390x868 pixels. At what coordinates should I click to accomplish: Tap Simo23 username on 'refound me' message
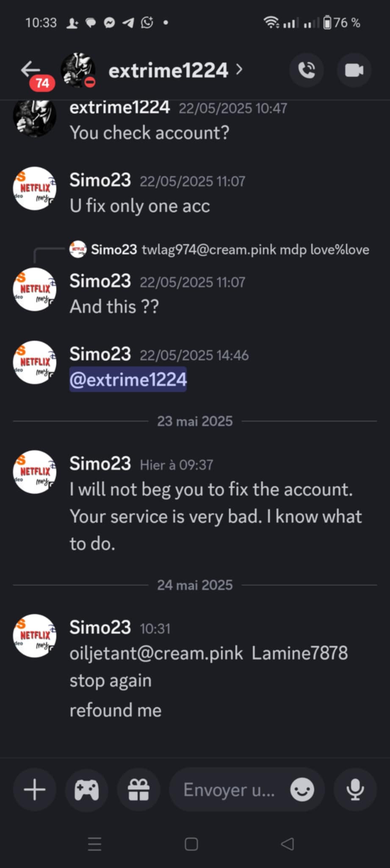tap(100, 628)
